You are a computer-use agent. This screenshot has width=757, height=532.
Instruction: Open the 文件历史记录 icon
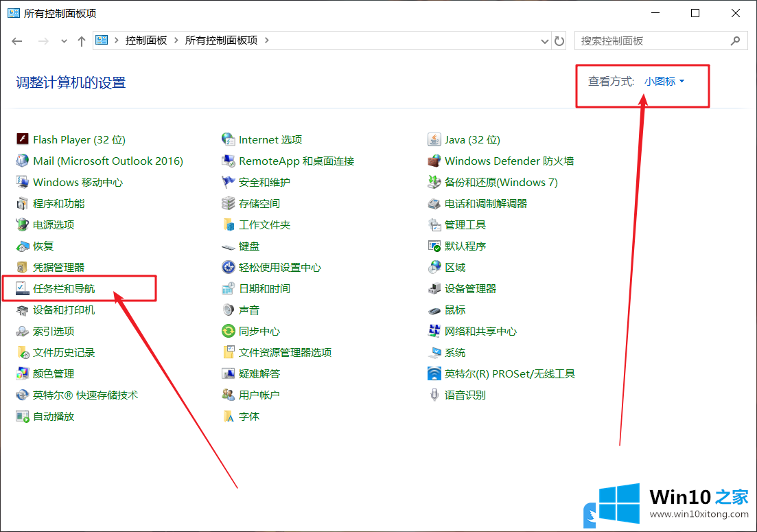coord(22,352)
